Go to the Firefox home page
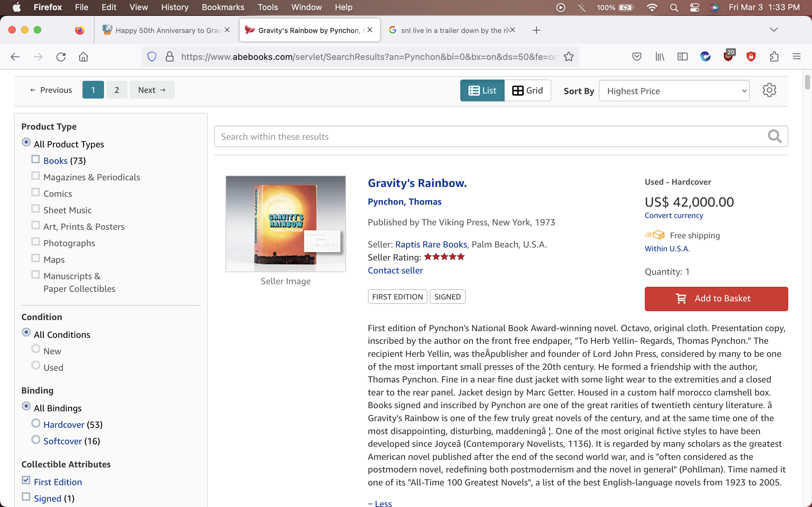 [83, 57]
